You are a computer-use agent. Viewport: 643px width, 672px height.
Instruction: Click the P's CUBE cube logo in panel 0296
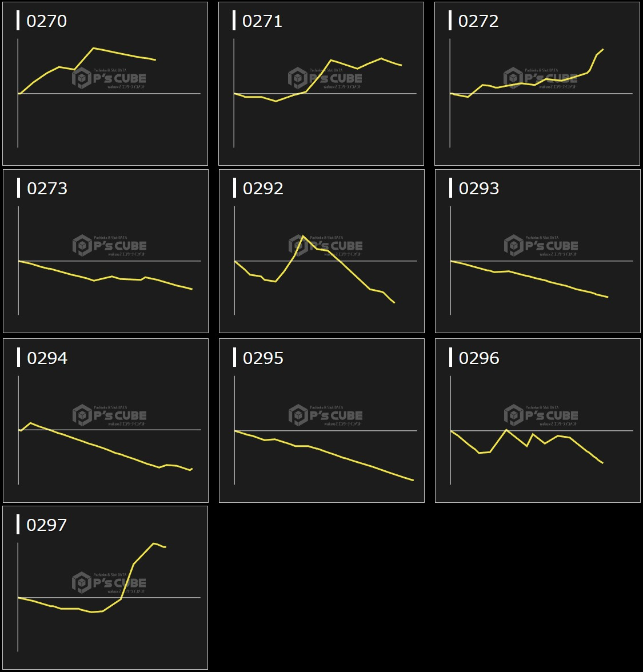point(514,415)
